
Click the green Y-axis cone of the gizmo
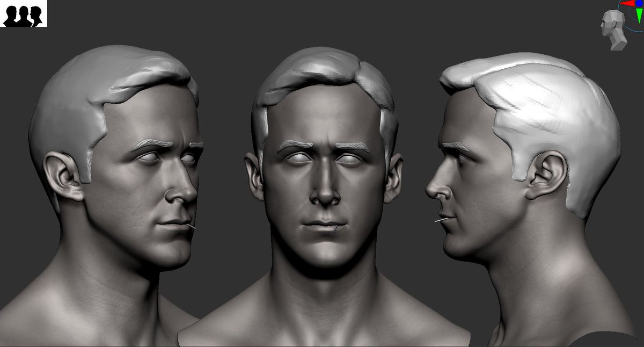click(639, 16)
